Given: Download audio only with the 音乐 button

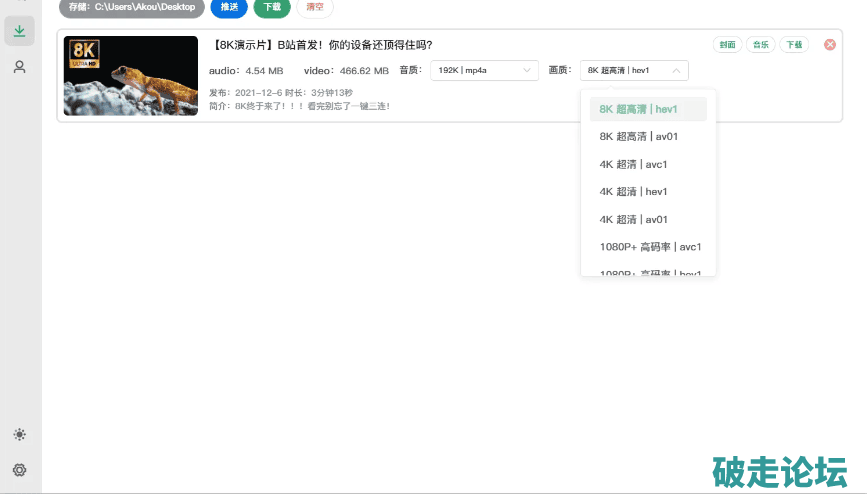Looking at the screenshot, I should coord(760,45).
